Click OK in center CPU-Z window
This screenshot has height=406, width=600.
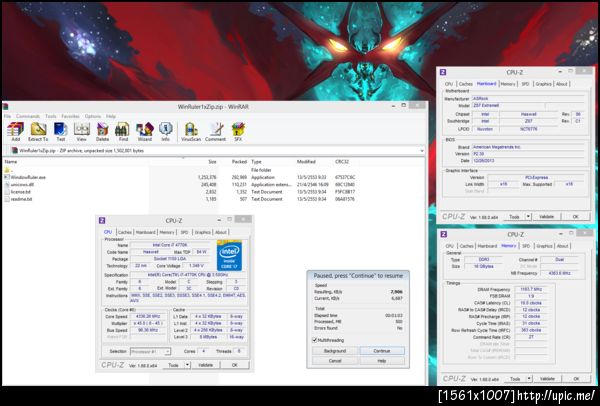(x=235, y=365)
